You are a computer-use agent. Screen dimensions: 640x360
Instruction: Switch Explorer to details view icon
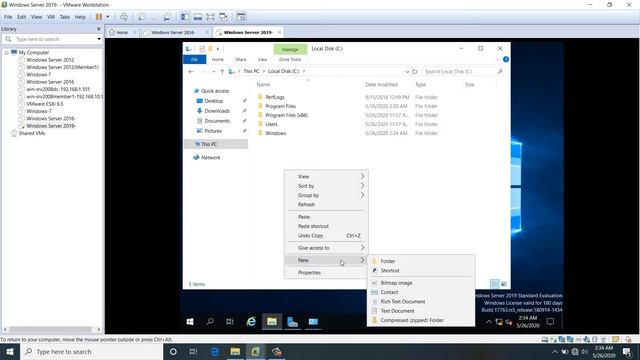pyautogui.click(x=495, y=284)
